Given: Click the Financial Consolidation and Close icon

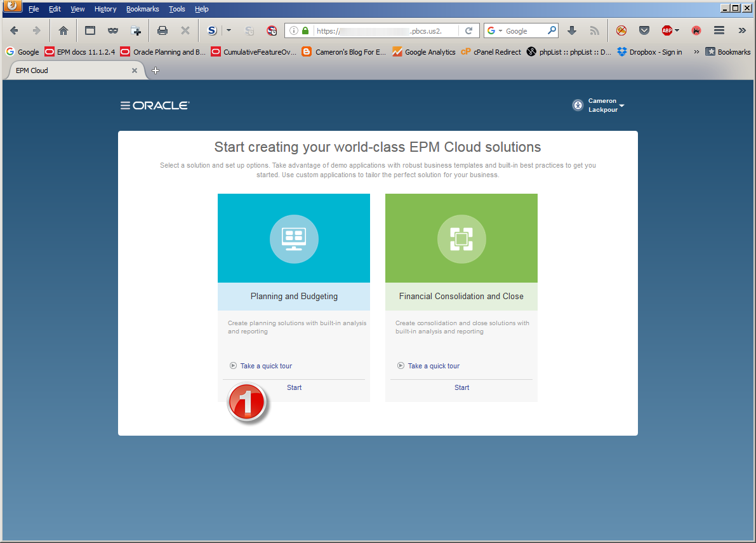Looking at the screenshot, I should click(x=461, y=239).
